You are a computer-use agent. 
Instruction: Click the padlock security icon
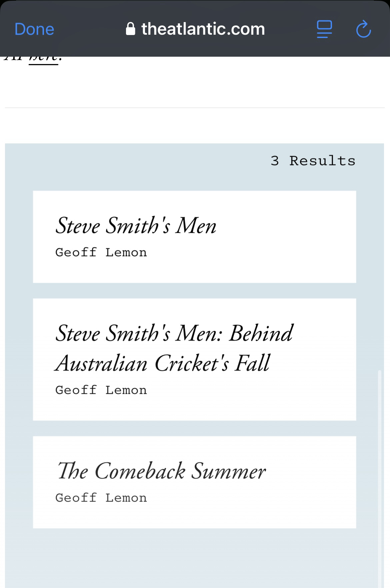(x=130, y=29)
